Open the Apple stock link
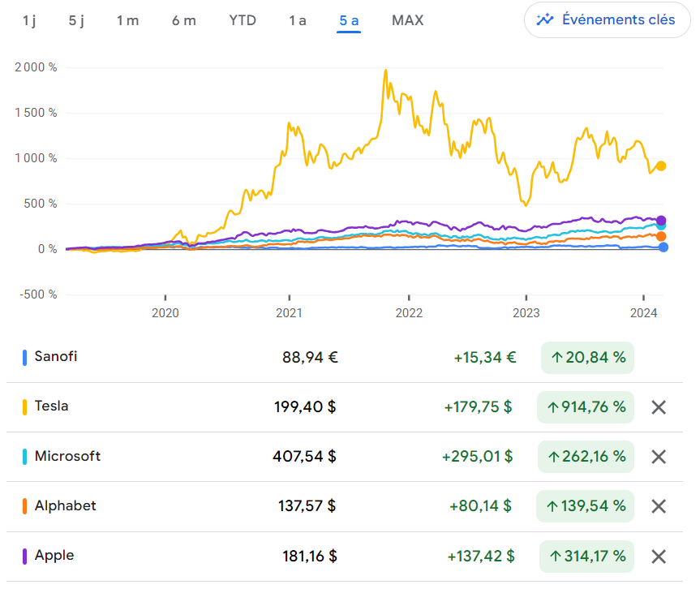Viewport: 700px width, 589px height. 54,555
